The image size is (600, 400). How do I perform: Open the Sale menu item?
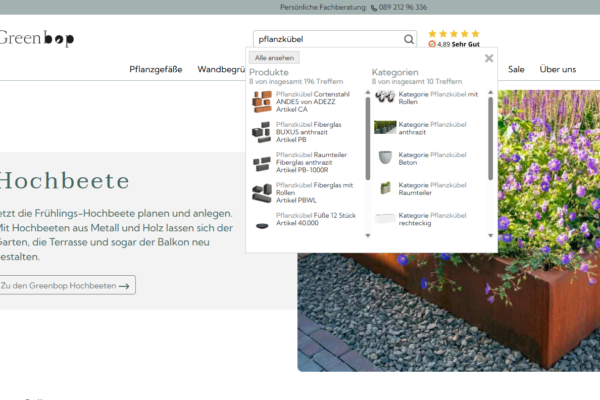click(x=516, y=69)
